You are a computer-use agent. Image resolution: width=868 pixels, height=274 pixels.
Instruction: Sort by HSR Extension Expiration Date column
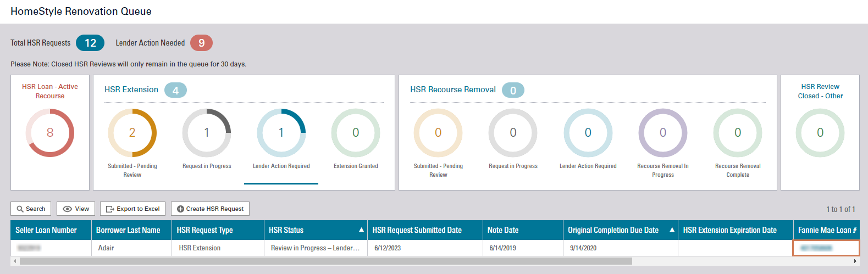pyautogui.click(x=736, y=230)
